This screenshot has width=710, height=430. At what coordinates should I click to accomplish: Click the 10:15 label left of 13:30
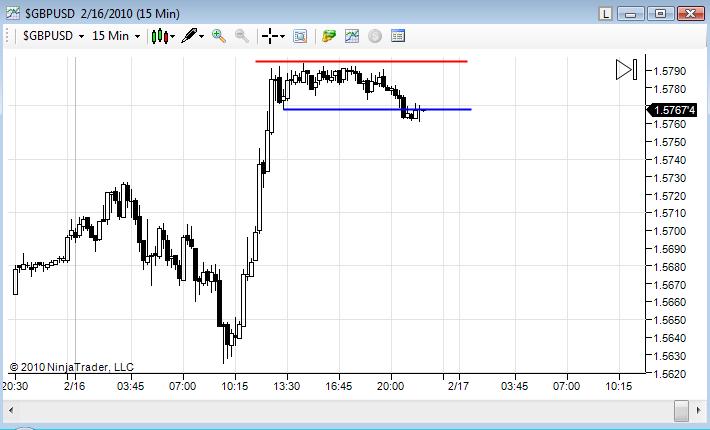(235, 386)
